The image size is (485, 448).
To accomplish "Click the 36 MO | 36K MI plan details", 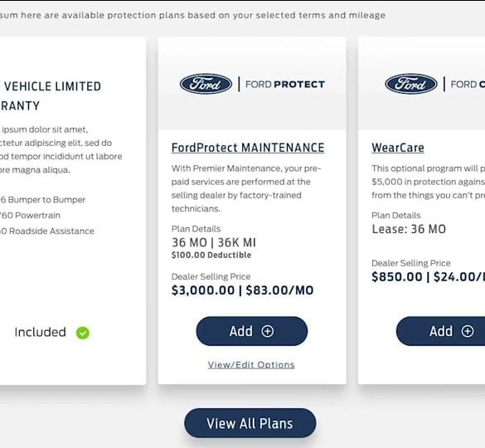I will click(x=214, y=242).
